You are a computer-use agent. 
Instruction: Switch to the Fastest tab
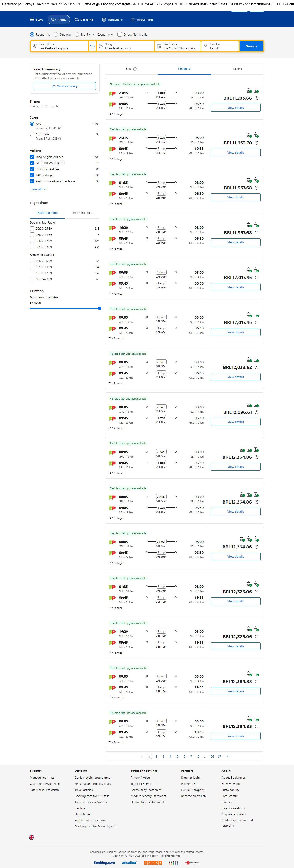pos(237,69)
